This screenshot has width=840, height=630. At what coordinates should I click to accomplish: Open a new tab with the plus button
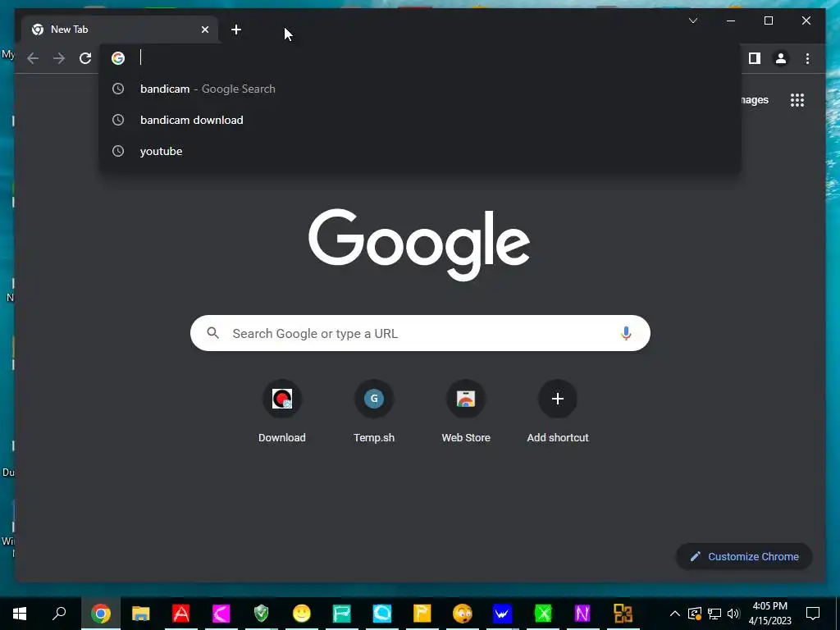pyautogui.click(x=236, y=30)
